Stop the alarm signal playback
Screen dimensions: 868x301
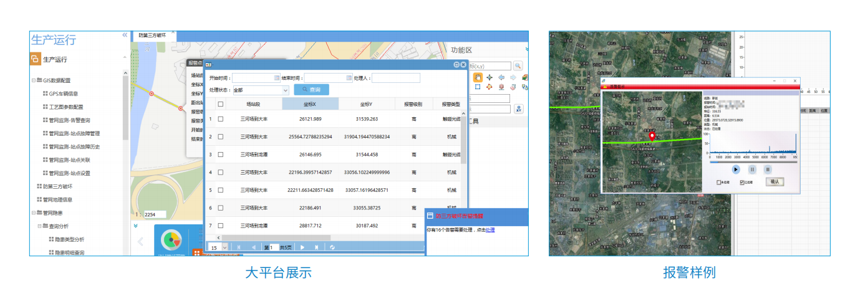click(768, 169)
